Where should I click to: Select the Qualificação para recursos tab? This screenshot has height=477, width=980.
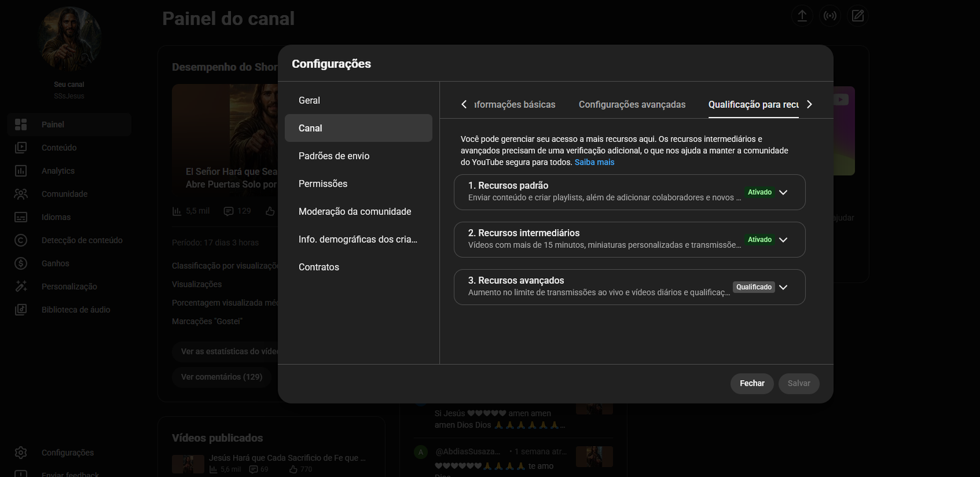tap(753, 105)
